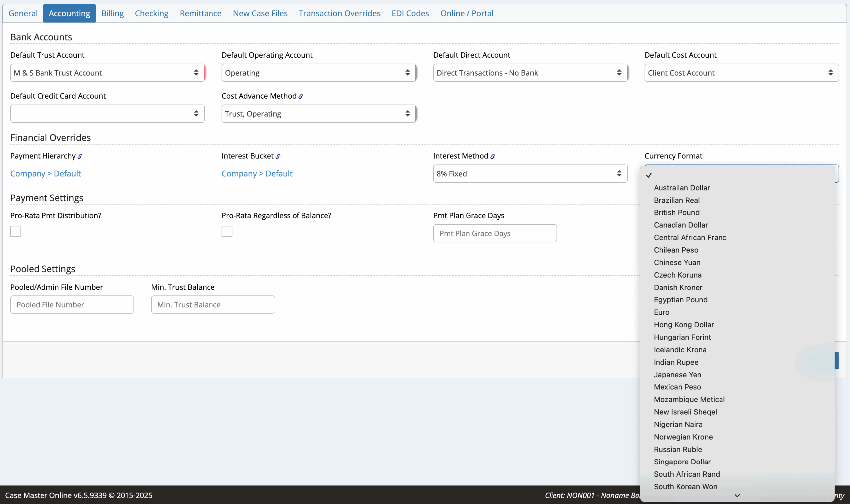Open the Transaction Overrides tab
Screen dimensions: 850x504
pos(339,13)
